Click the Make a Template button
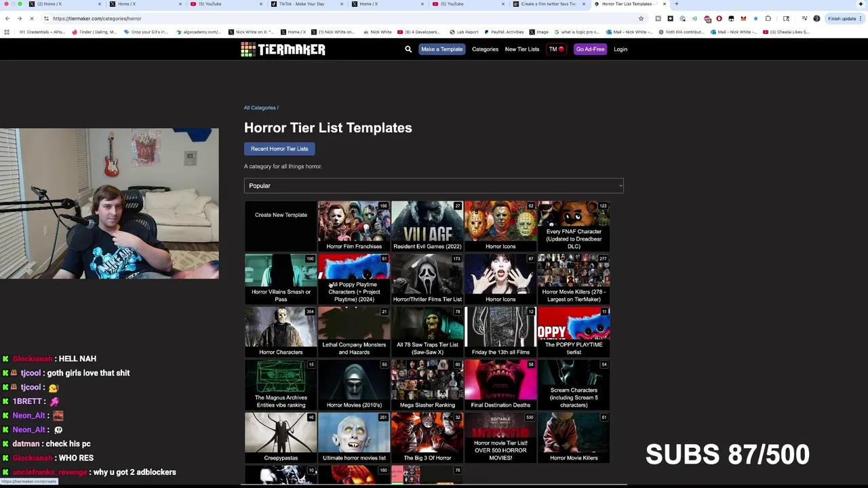This screenshot has height=488, width=868. click(441, 49)
